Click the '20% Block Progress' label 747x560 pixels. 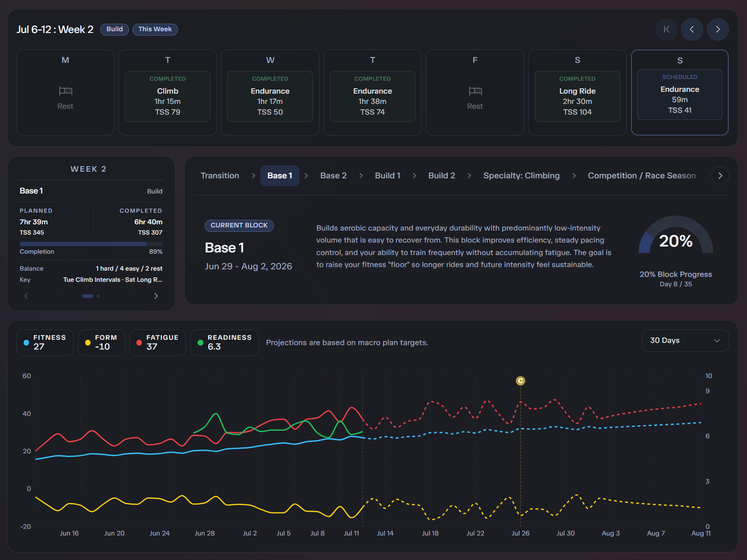click(676, 275)
